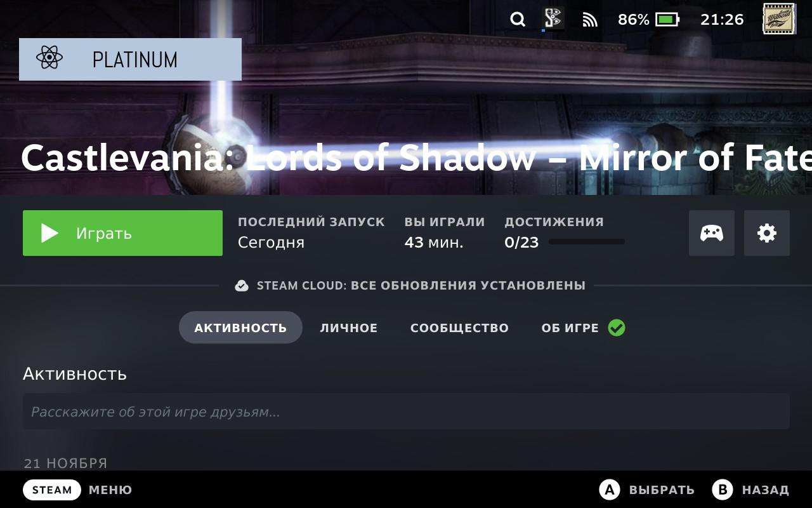Viewport: 812px width, 508px height.
Task: Open controller settings gamepad icon
Action: point(712,233)
